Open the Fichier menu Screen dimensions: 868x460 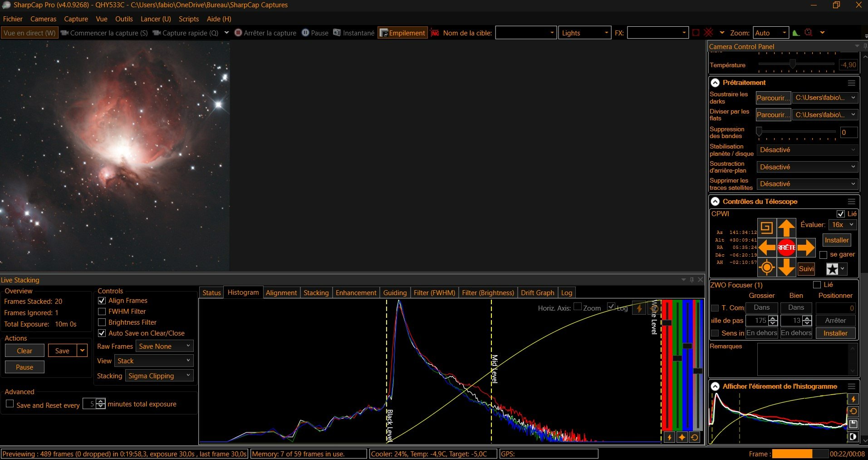[13, 19]
